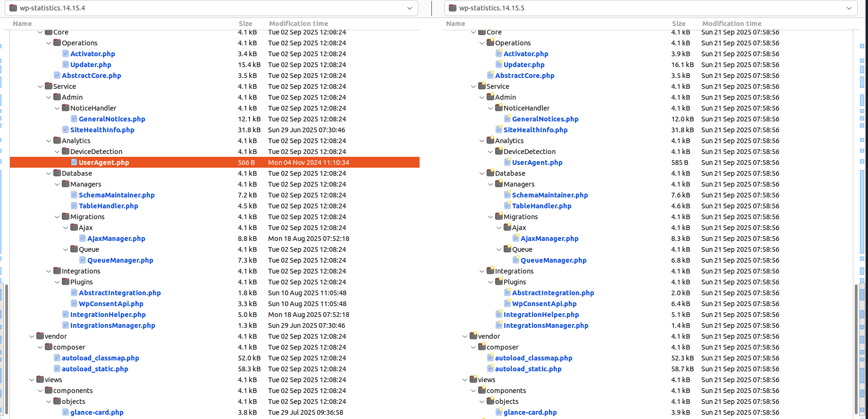The height and width of the screenshot is (419, 868).
Task: Click the Activator.php file icon in right pane
Action: (x=499, y=54)
